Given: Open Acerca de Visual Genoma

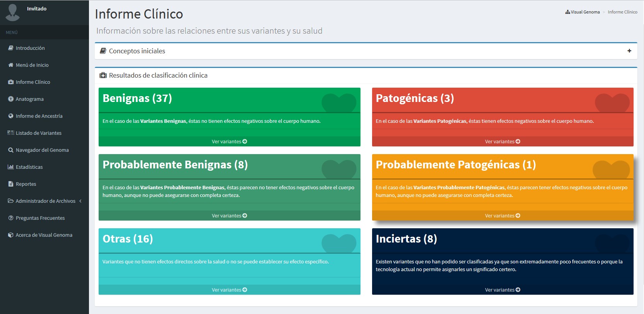Looking at the screenshot, I should click(x=44, y=235).
